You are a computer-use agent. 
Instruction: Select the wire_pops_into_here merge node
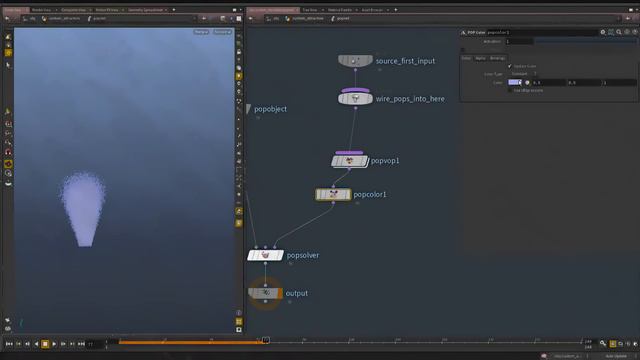(355, 98)
